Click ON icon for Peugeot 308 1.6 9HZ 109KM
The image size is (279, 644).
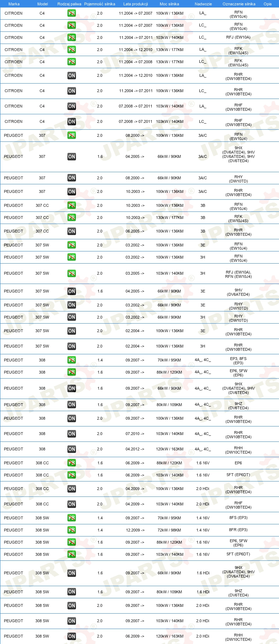[x=72, y=405]
